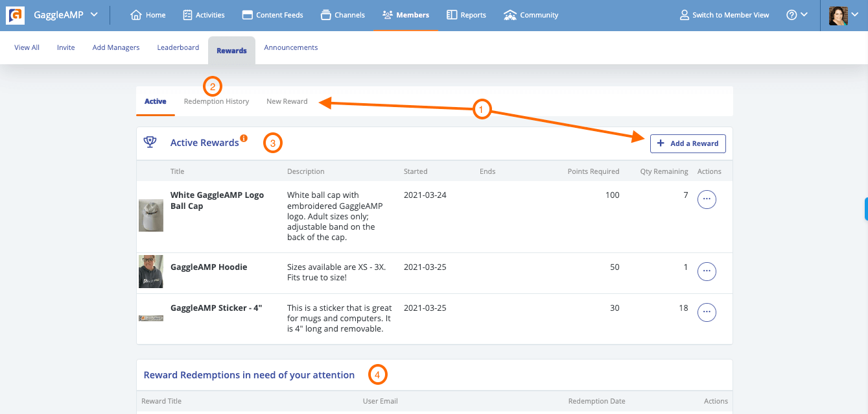Click the Redemption Date column header
The width and height of the screenshot is (868, 414).
[x=597, y=401]
